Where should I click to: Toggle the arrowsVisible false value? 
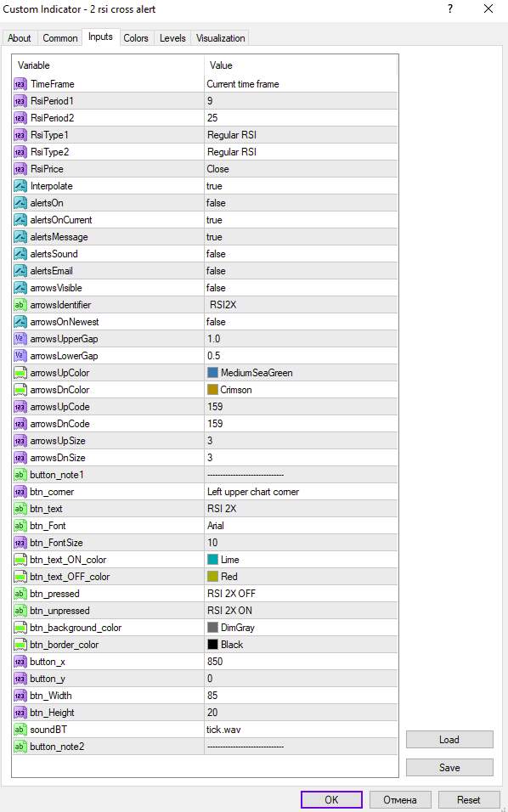[301, 288]
